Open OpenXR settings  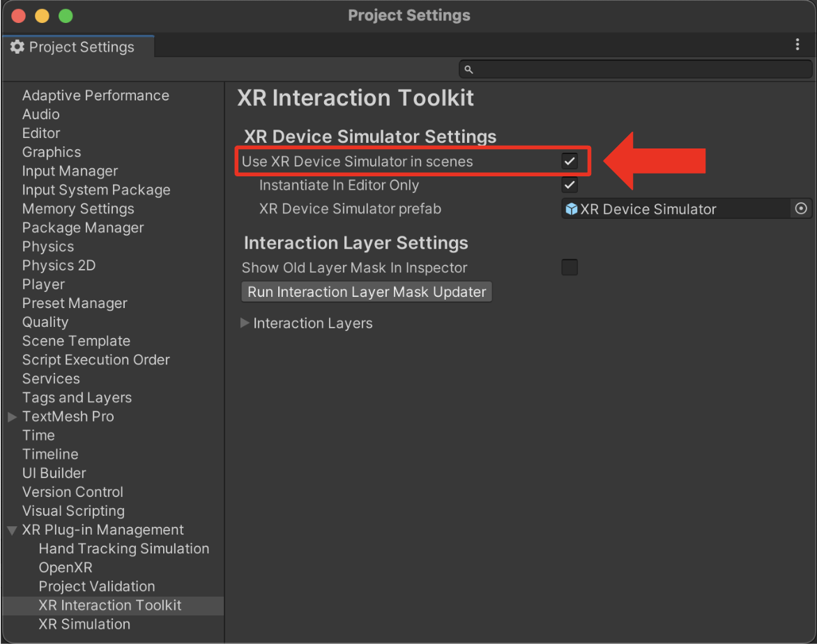point(66,567)
